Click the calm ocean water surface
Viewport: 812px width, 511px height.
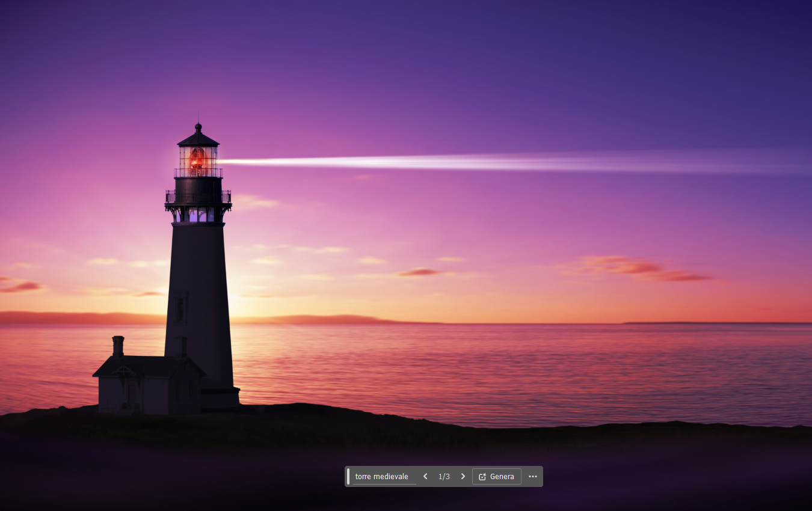(x=511, y=373)
